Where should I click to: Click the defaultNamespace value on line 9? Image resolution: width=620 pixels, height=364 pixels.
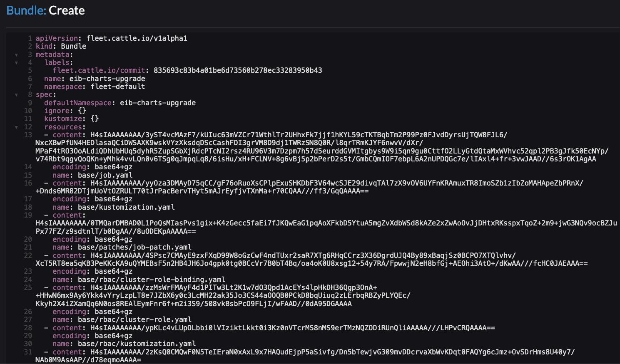[x=157, y=103]
